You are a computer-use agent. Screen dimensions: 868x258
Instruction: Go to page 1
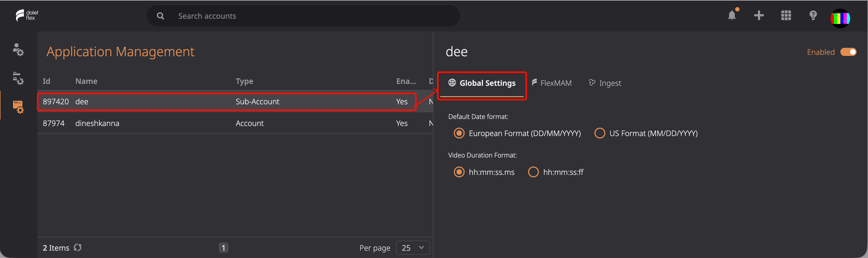tap(223, 248)
